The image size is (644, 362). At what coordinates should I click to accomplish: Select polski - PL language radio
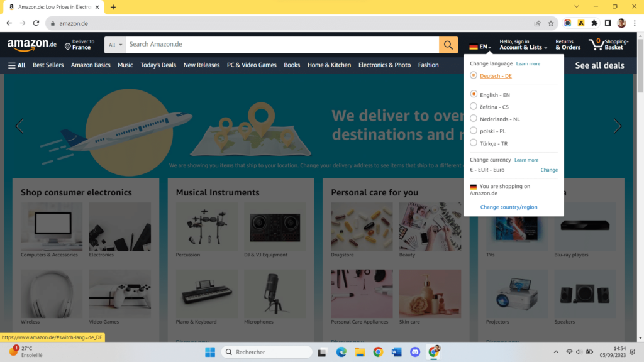474,131
